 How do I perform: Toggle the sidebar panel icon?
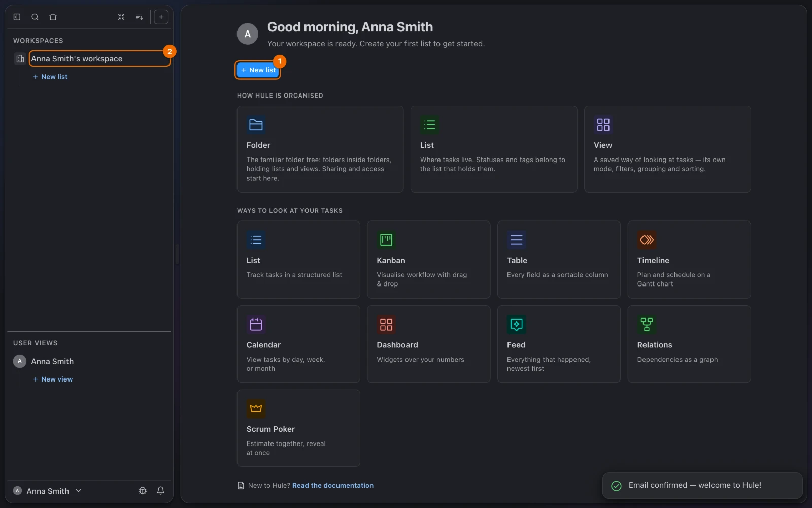[x=17, y=17]
